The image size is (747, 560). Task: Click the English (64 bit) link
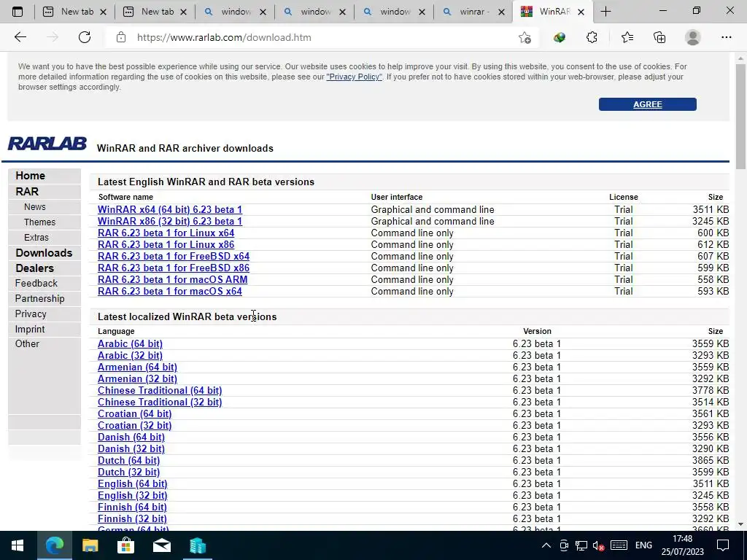(x=133, y=484)
